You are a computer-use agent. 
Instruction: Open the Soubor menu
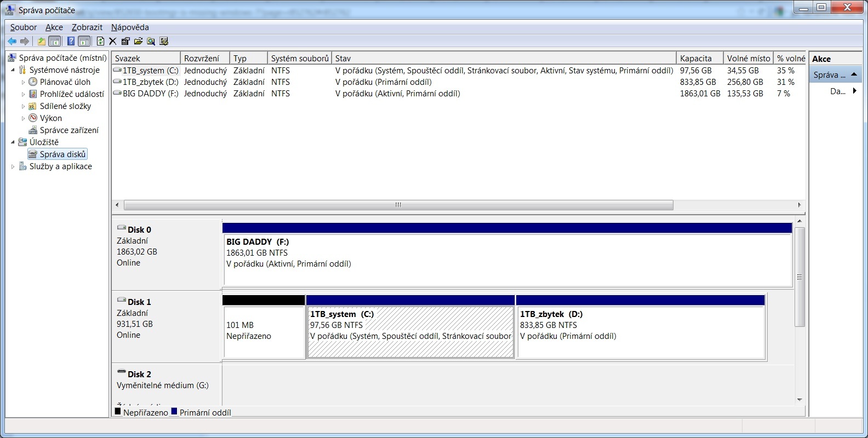click(24, 27)
